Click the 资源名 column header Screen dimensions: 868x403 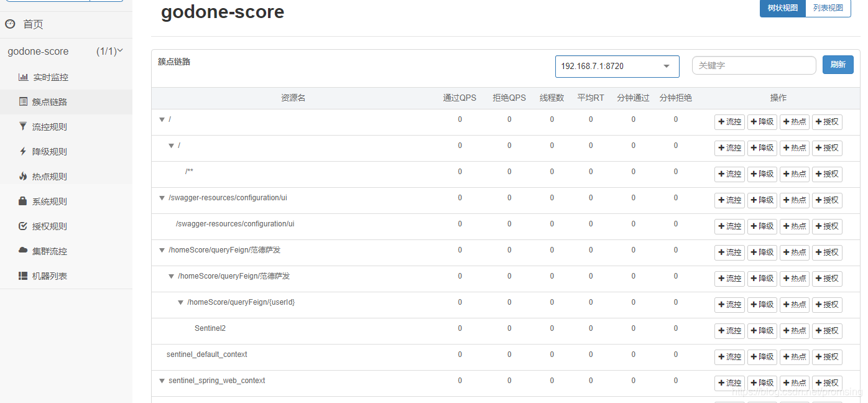pos(293,98)
